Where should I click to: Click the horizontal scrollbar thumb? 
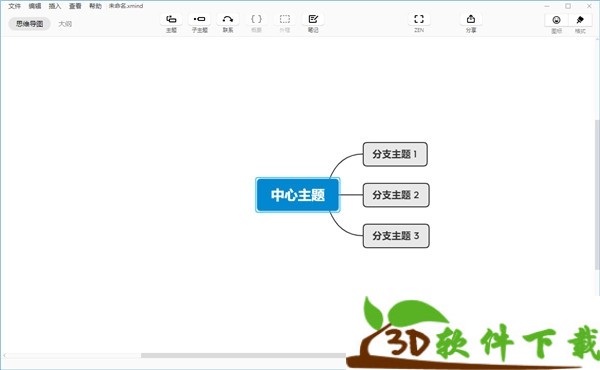(243, 355)
